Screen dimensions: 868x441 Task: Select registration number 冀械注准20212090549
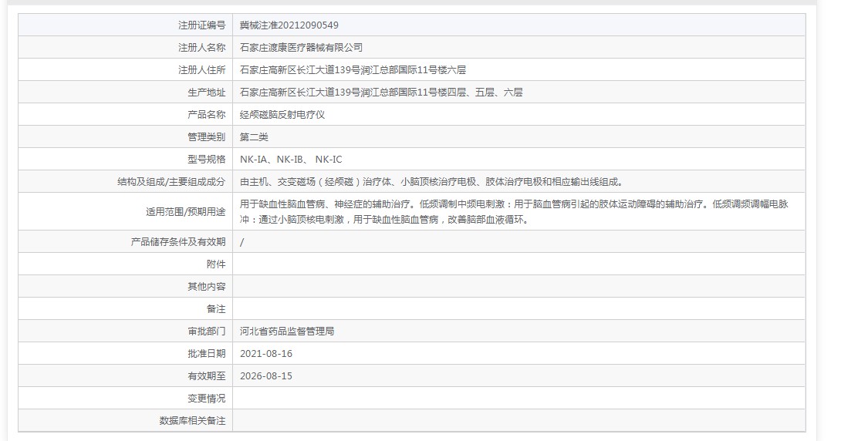(x=289, y=25)
